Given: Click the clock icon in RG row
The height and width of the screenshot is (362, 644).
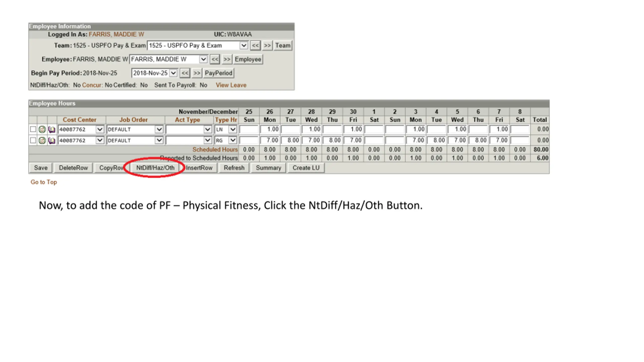Looking at the screenshot, I should click(x=42, y=140).
